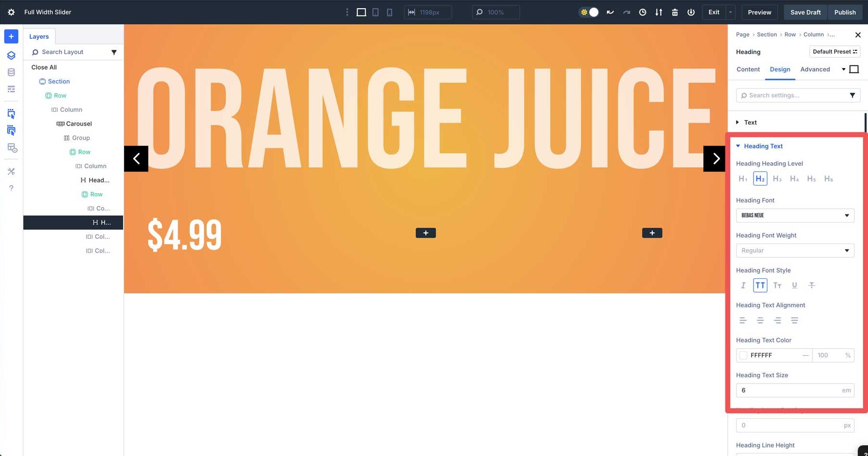Open the Content tab in Heading settings
The image size is (868, 456).
click(748, 69)
